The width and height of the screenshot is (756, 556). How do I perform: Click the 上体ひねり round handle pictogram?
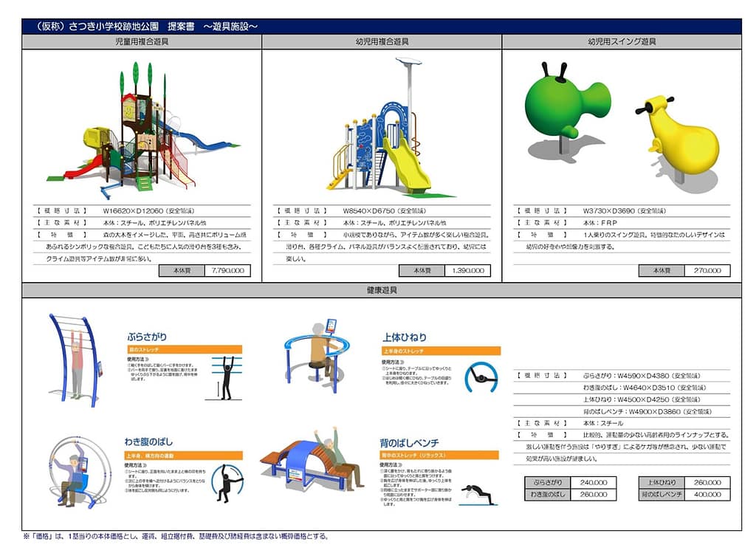pyautogui.click(x=481, y=377)
